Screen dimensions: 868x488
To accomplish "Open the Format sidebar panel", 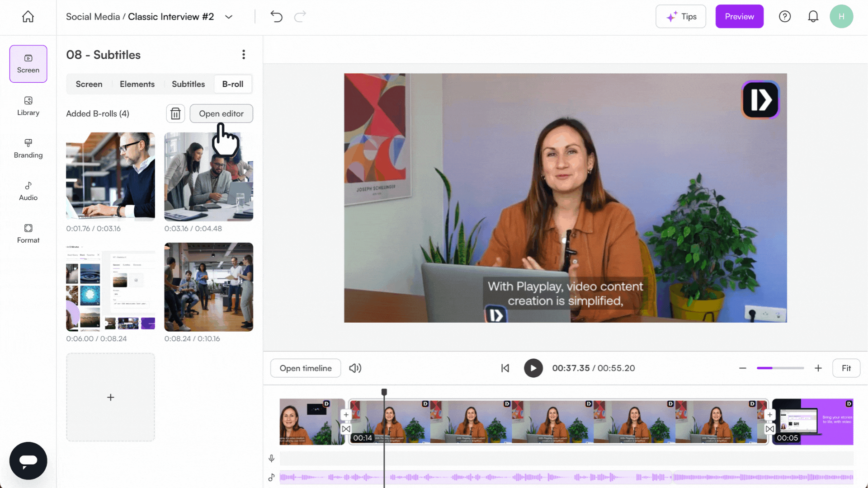I will [x=28, y=234].
